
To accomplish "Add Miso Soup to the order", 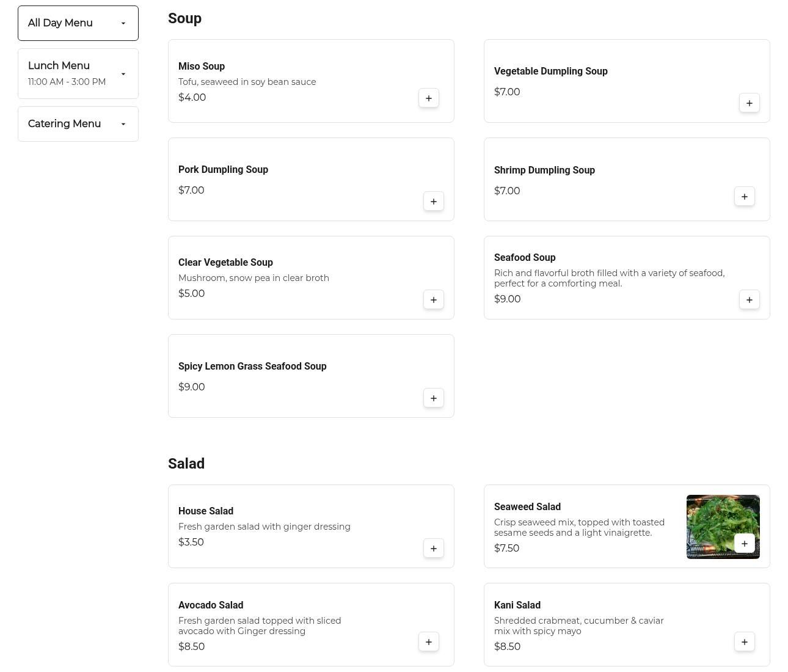I will pyautogui.click(x=428, y=98).
